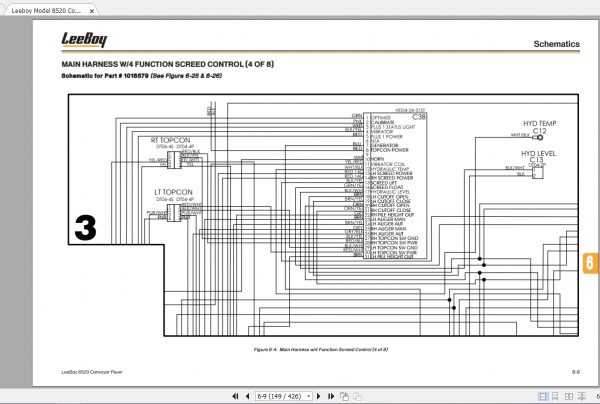Screen dimensions: 600x404
Task: Click the Schematics header text
Action: [x=556, y=44]
